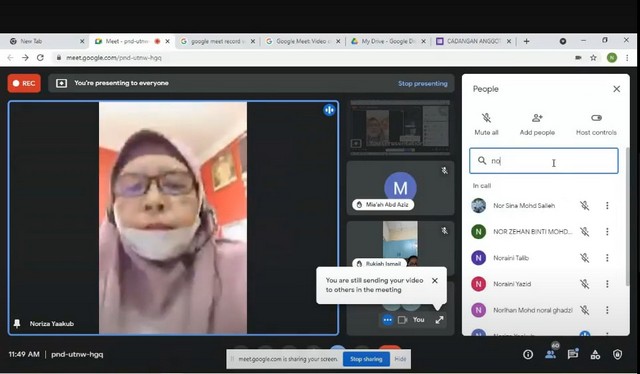Image resolution: width=640 pixels, height=374 pixels.
Task: Click the meeting details info icon
Action: tap(528, 354)
